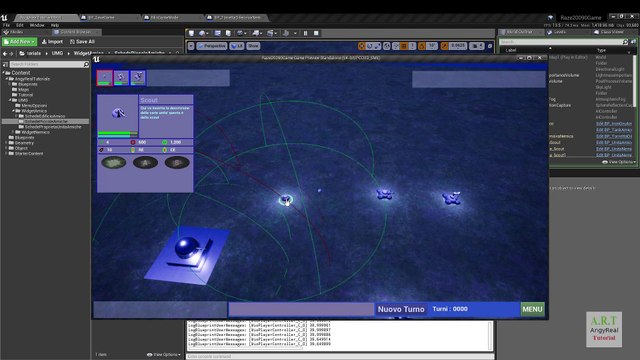The image size is (640, 360).
Task: Open Content Browser View Options
Action: [164, 354]
